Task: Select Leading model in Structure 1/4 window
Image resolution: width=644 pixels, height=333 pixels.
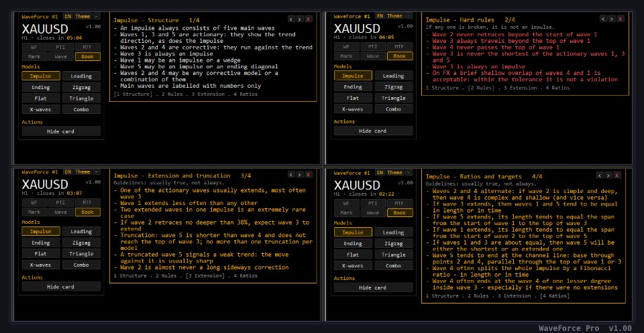Action: [81, 76]
